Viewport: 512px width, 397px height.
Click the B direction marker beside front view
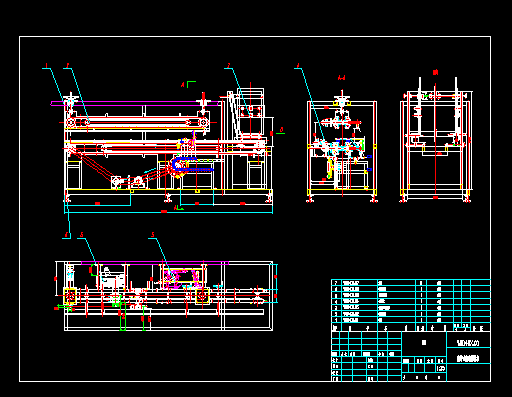(x=280, y=130)
